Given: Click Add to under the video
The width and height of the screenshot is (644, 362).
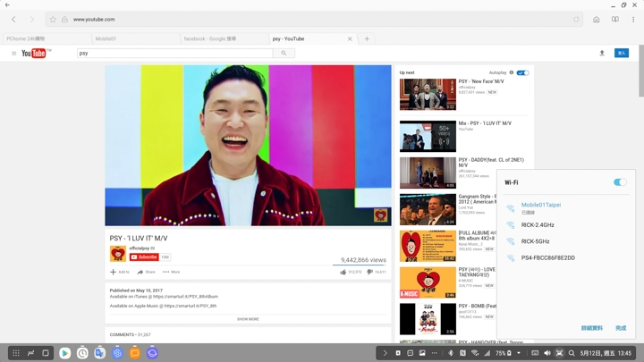Looking at the screenshot, I should tap(120, 272).
